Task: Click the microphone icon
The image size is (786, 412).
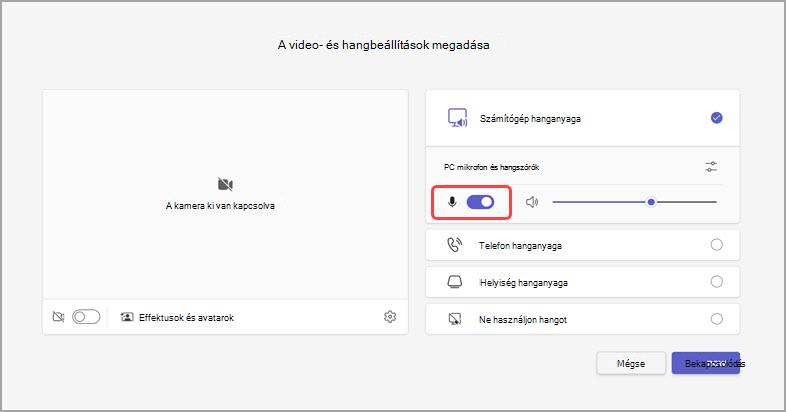Action: [x=452, y=202]
